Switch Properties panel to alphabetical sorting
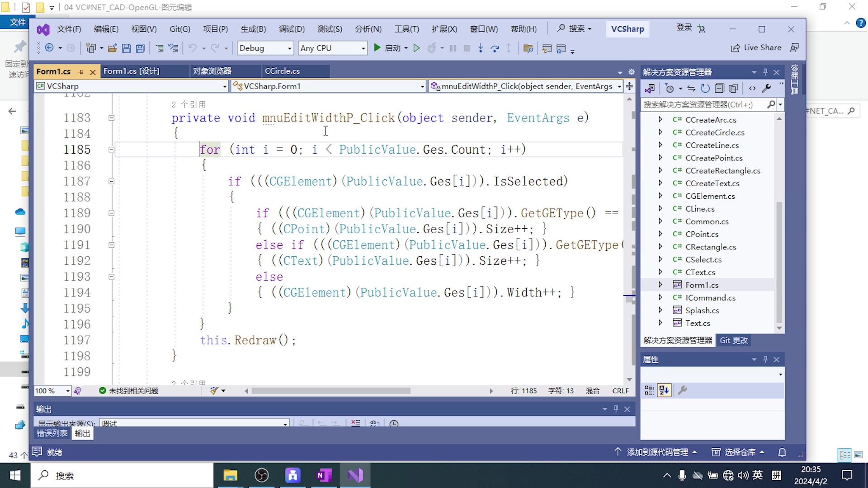 pyautogui.click(x=664, y=390)
